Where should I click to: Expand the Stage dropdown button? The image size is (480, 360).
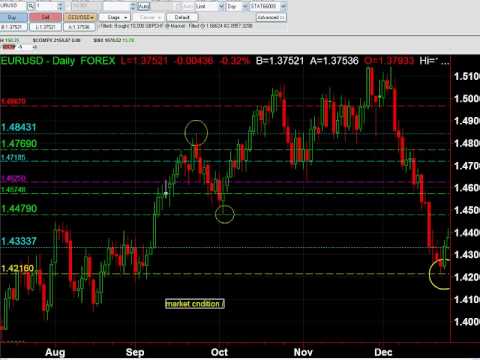pos(114,17)
